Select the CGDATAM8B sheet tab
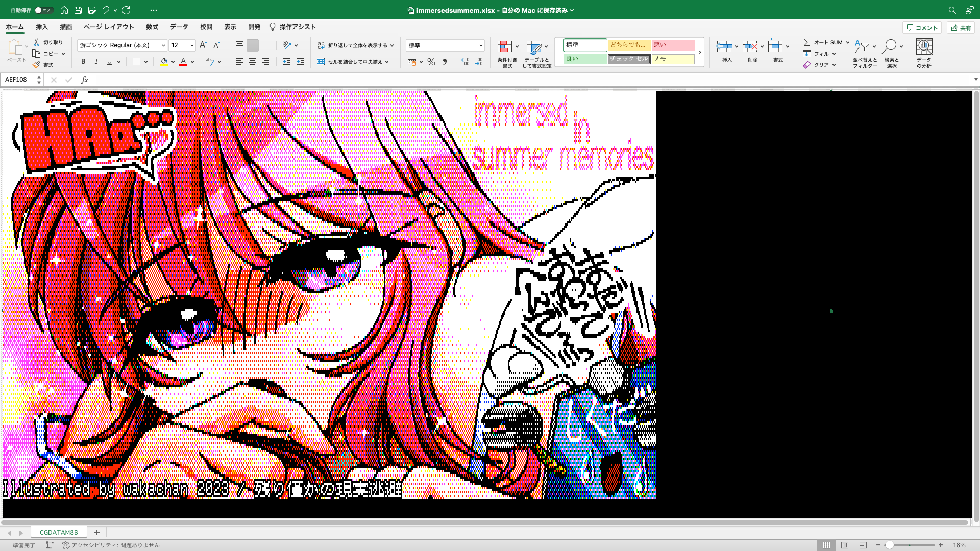 [59, 532]
